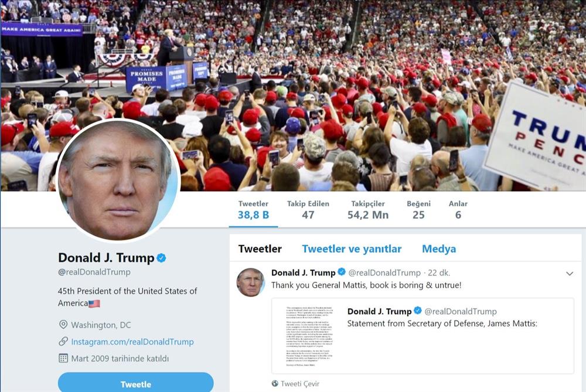Select the Tweetler timeline tab
Screen dimensions: 586x392
[x=260, y=249]
